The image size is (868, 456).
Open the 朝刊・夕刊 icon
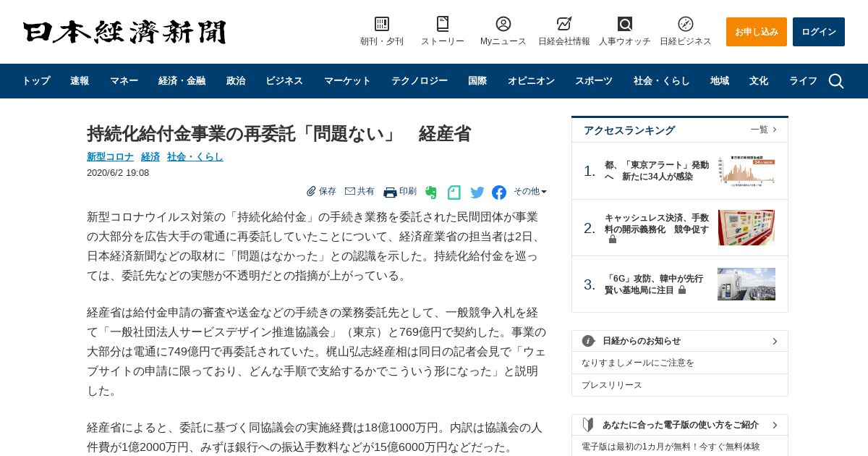pyautogui.click(x=382, y=24)
